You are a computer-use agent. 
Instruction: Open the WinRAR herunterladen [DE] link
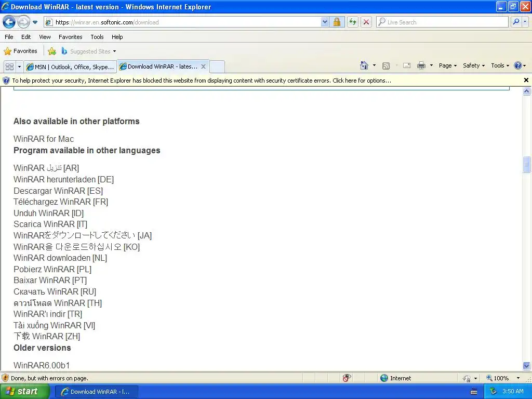pos(63,179)
